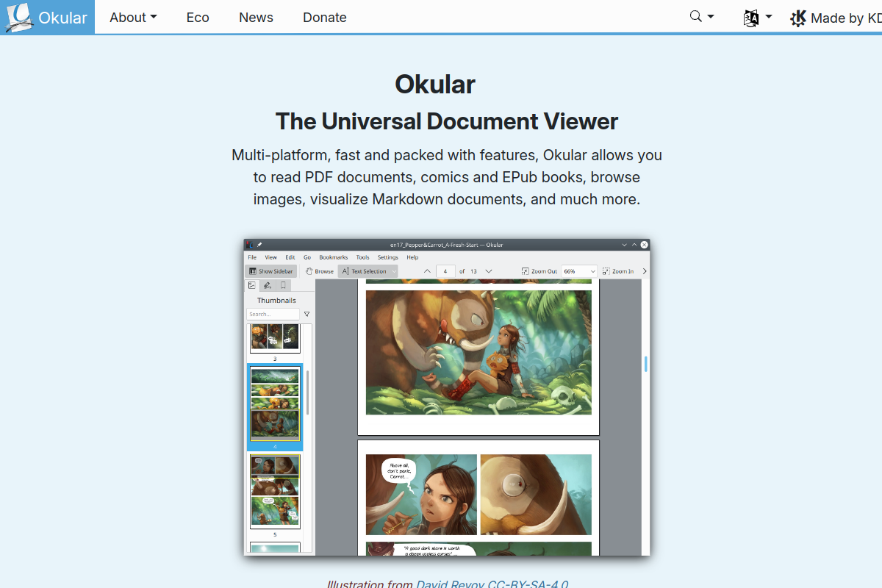Click the Okular app icon in the window title bar
The height and width of the screenshot is (588, 882).
click(x=250, y=245)
